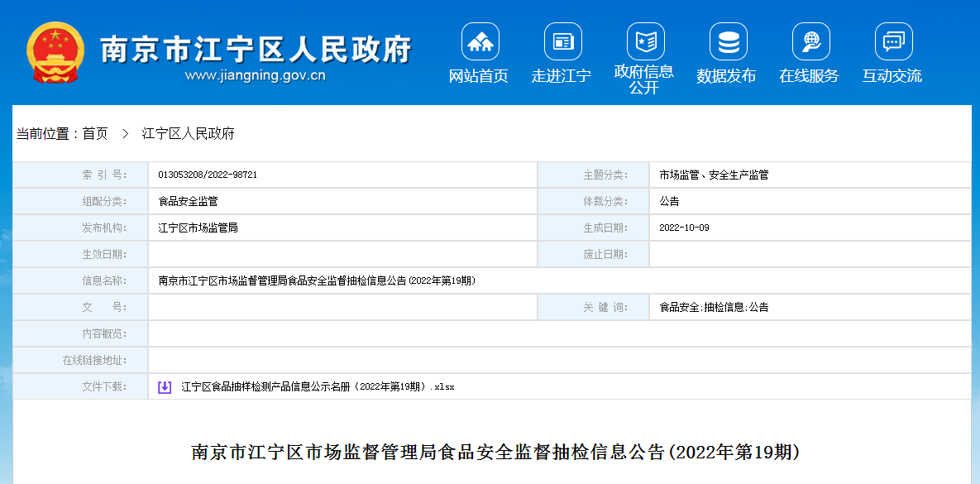
Task: Click the 废止日期 label cell
Action: pos(593,254)
